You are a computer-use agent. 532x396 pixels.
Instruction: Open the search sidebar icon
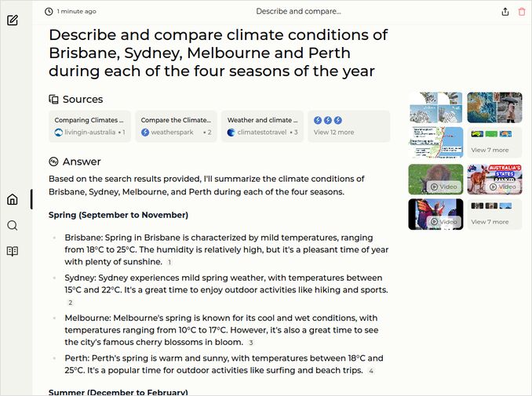tap(13, 225)
